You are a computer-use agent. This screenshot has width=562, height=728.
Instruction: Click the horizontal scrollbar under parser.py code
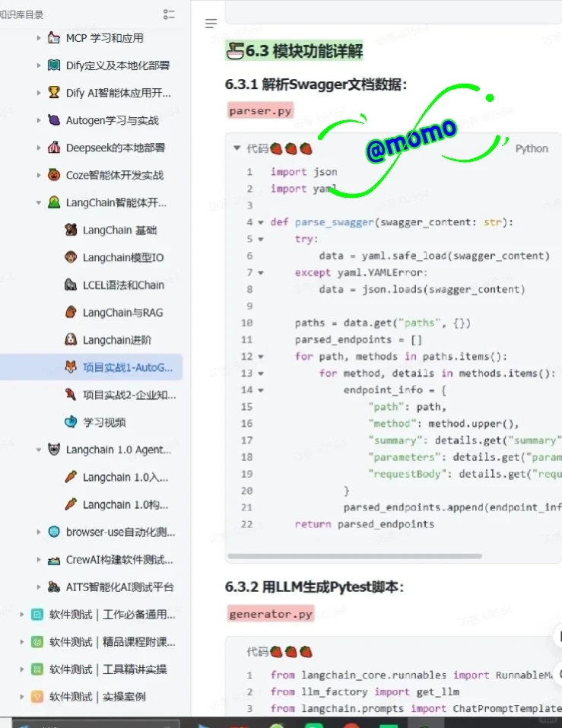coord(355,556)
